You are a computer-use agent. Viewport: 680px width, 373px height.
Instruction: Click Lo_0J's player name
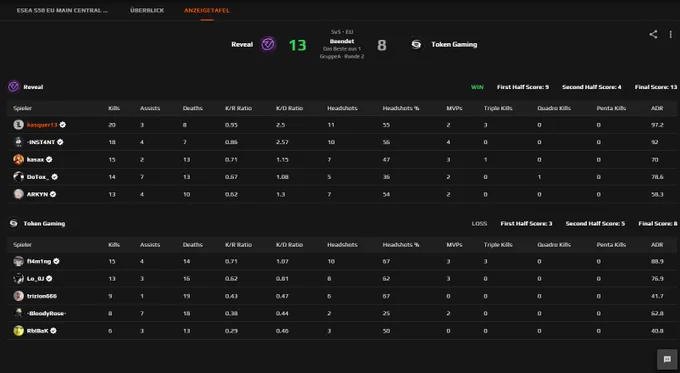[35, 278]
